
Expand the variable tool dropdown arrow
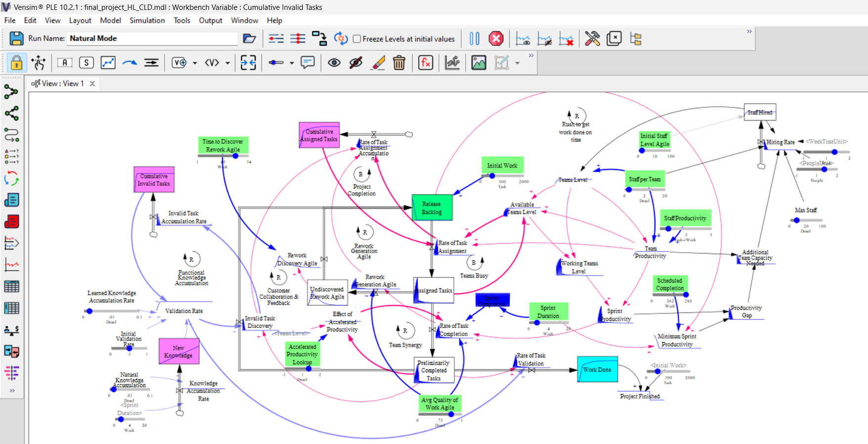(x=195, y=63)
